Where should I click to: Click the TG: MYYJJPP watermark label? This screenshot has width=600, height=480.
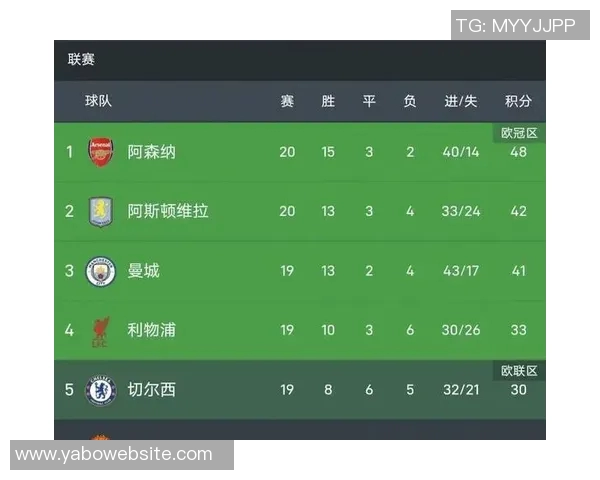[515, 26]
